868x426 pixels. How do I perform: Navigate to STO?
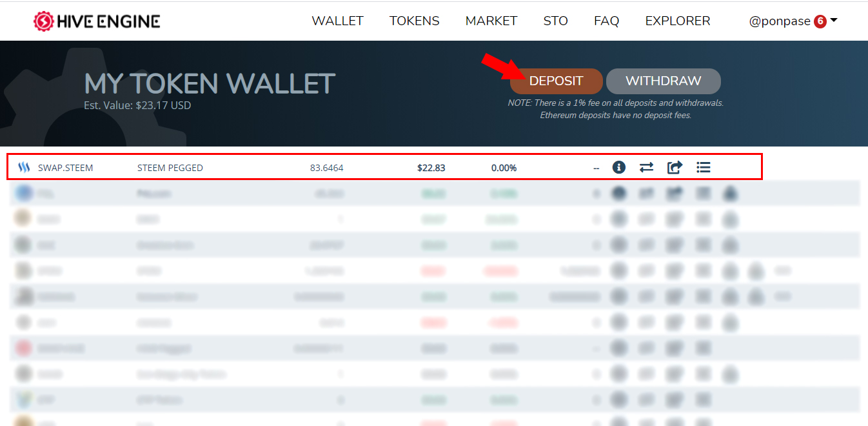click(555, 21)
